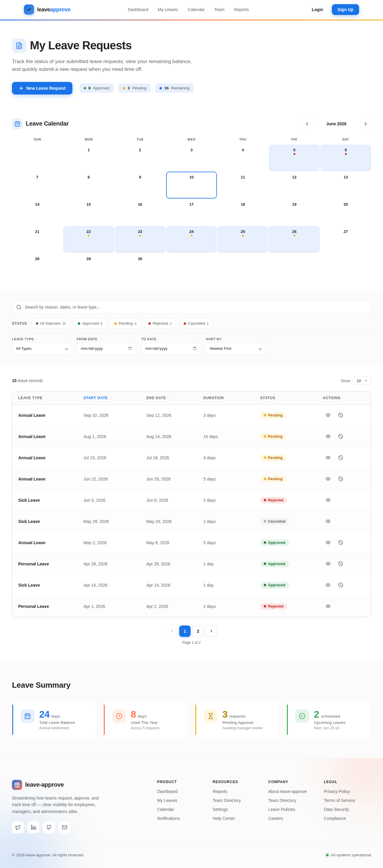View the Apr 1 rejected Personal Leave
The height and width of the screenshot is (868, 383).
pos(328,606)
